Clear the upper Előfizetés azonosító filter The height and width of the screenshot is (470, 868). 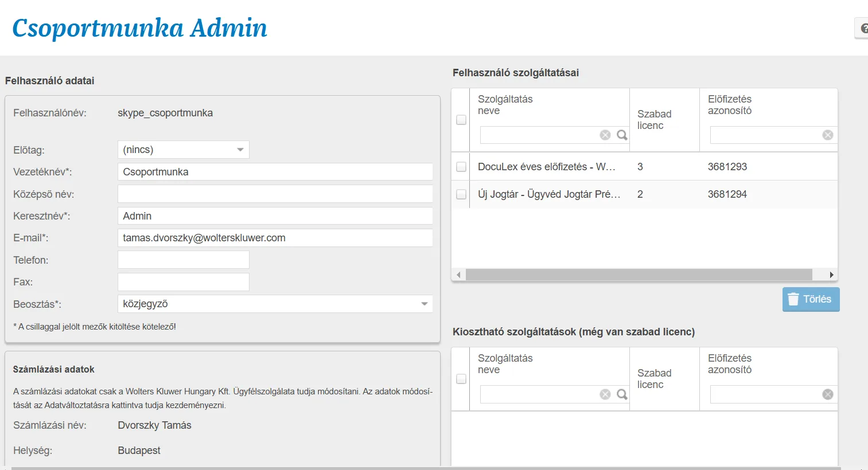pos(828,135)
